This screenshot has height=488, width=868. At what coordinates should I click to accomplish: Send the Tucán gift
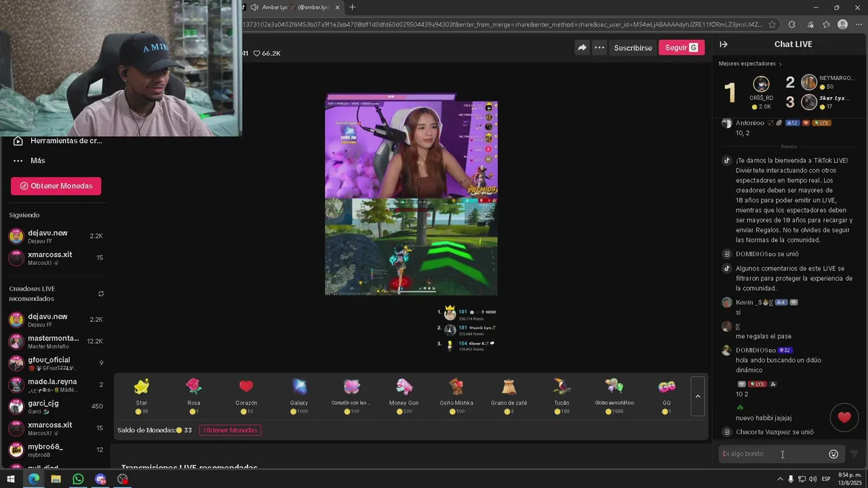pos(561,396)
